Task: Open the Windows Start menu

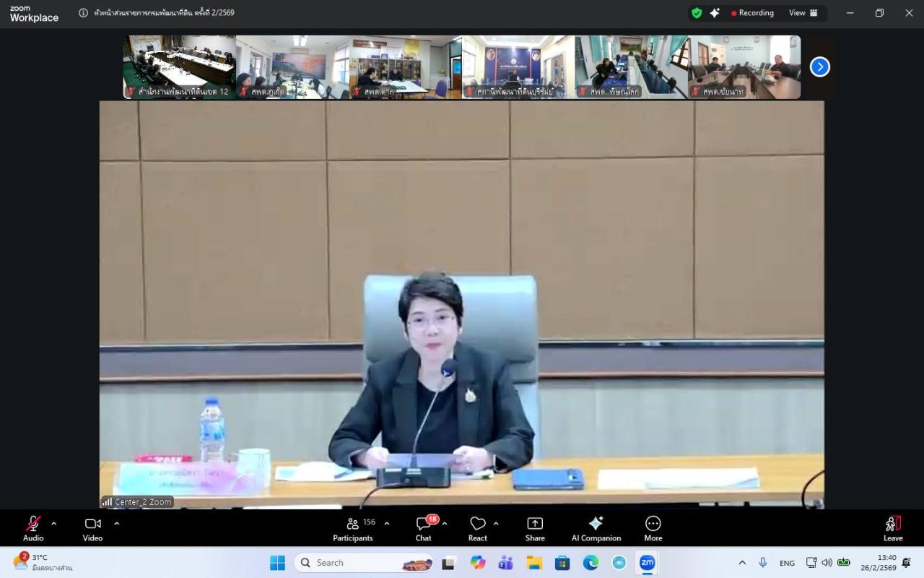Action: coord(277,563)
